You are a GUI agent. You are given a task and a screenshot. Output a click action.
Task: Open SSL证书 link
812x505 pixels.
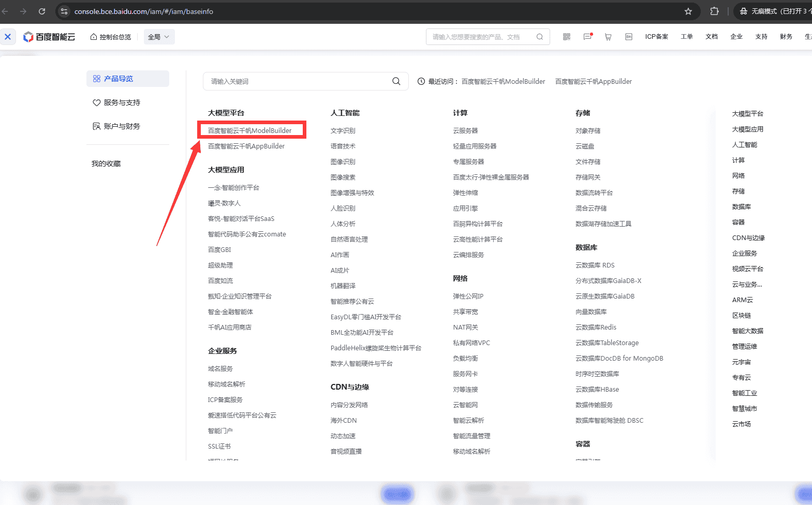219,446
